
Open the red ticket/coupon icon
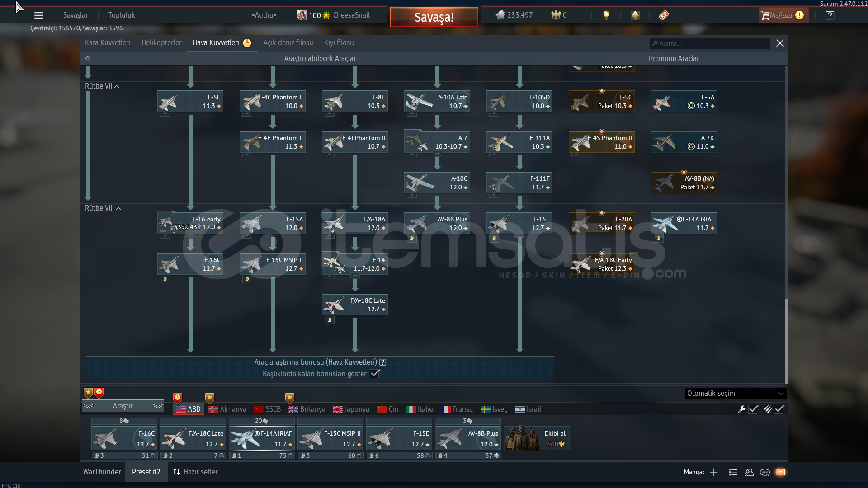click(x=664, y=15)
